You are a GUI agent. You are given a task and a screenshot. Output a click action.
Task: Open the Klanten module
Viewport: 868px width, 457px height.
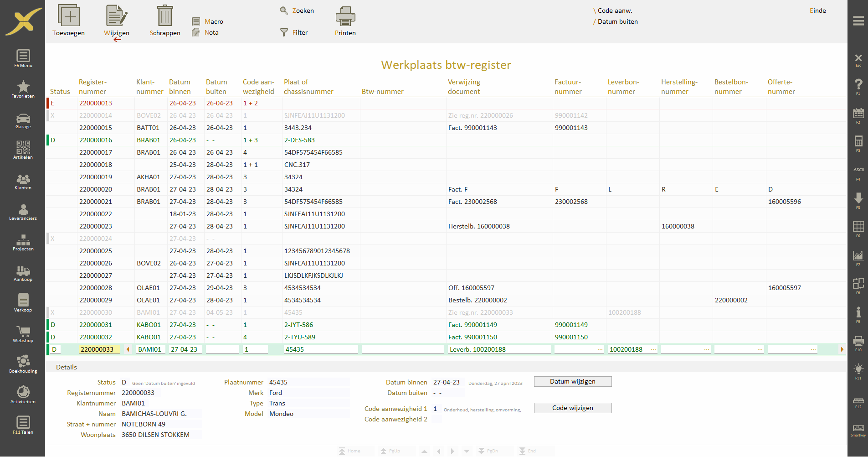[23, 182]
